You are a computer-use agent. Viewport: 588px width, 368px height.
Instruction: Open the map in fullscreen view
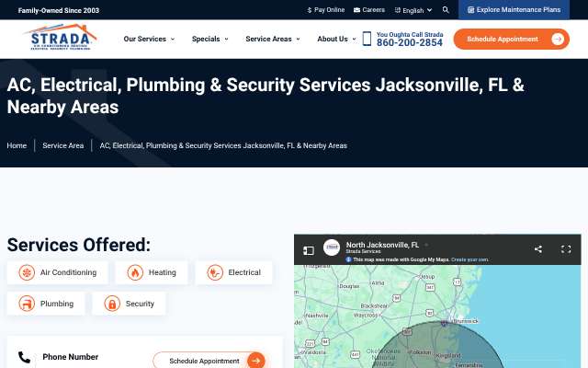coord(566,249)
